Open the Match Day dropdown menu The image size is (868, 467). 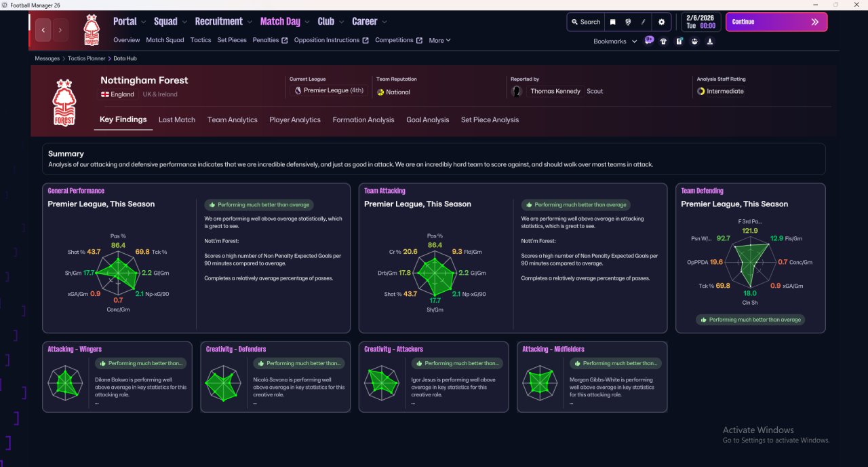click(x=285, y=22)
